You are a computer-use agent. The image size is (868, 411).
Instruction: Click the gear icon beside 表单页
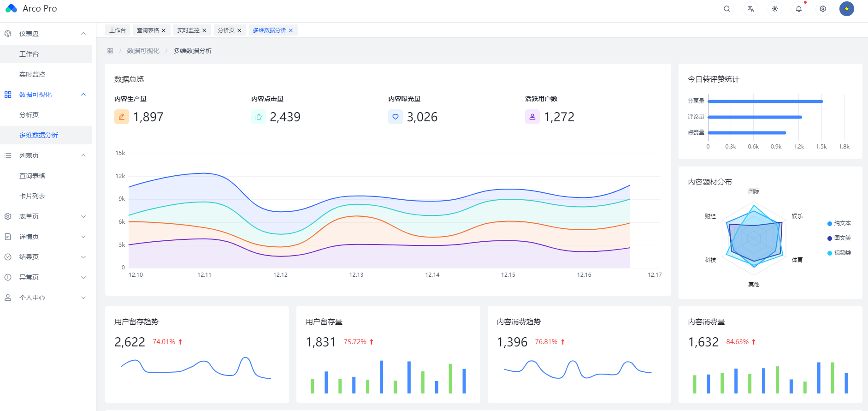[8, 216]
